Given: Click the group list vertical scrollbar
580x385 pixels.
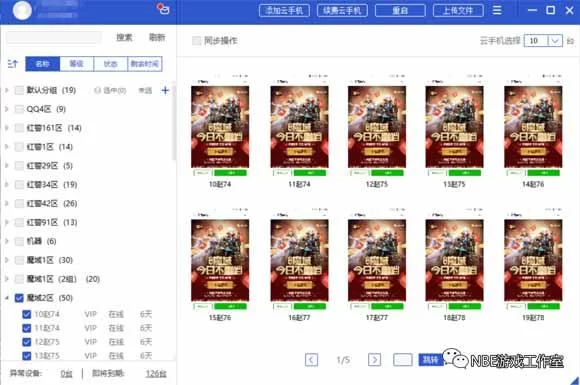Looking at the screenshot, I should 174,122.
